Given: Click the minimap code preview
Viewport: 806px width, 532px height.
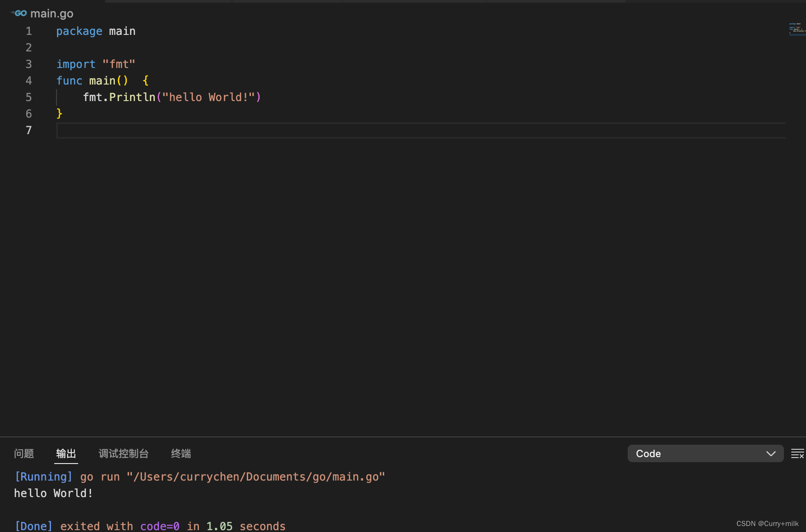Looking at the screenshot, I should click(x=797, y=28).
